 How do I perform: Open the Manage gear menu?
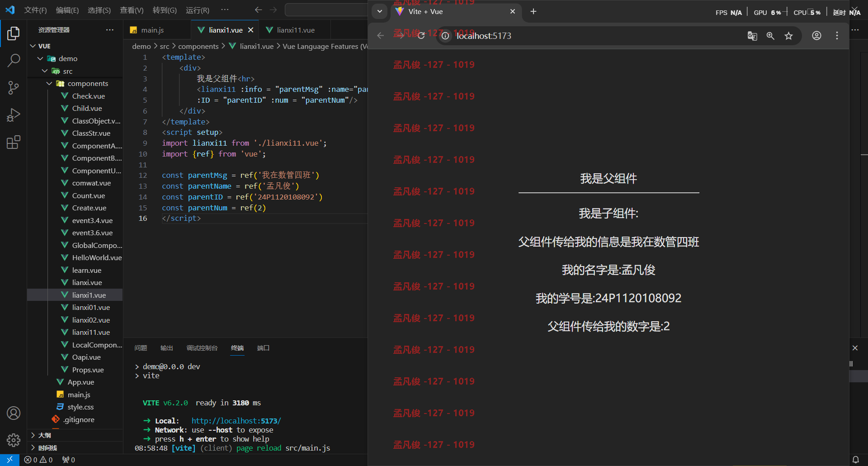[14, 440]
